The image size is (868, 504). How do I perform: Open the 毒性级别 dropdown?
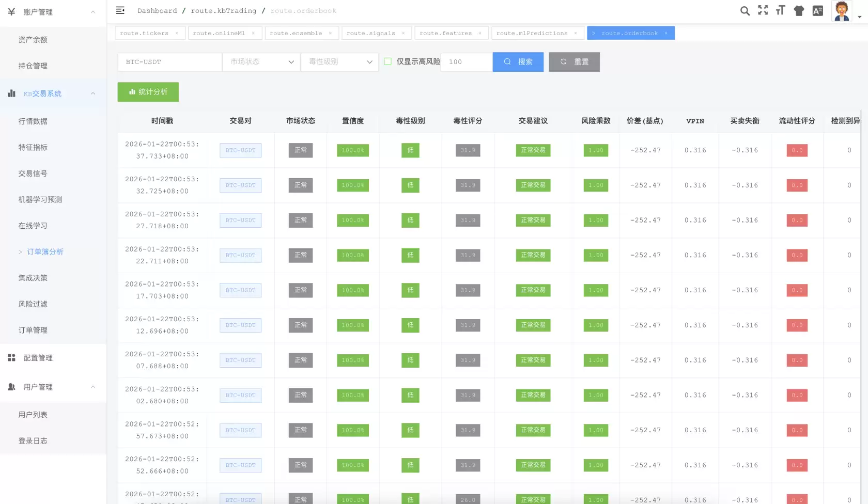tap(339, 62)
